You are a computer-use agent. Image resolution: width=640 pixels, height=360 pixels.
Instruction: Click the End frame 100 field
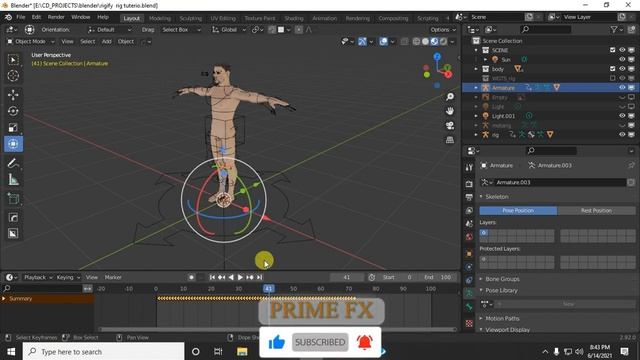[x=438, y=277]
